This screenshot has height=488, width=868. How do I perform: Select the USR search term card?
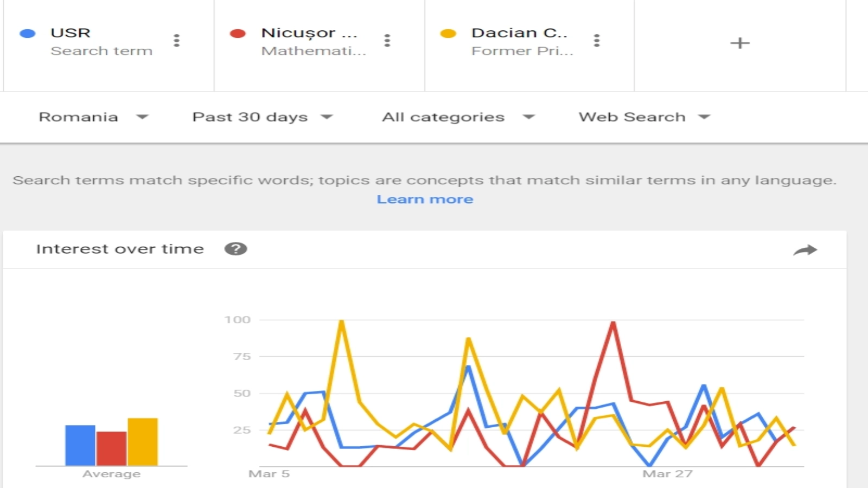tap(101, 42)
